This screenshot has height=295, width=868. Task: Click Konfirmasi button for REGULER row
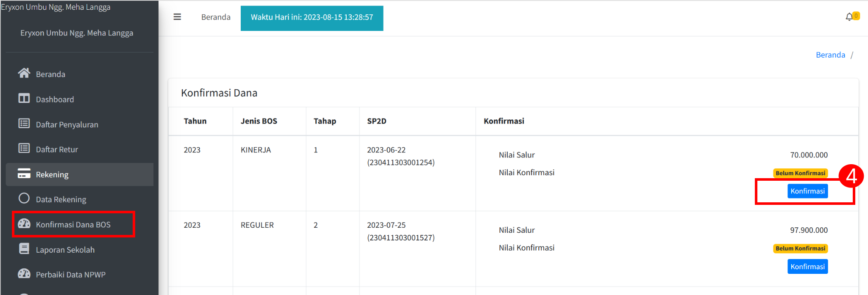[807, 267]
